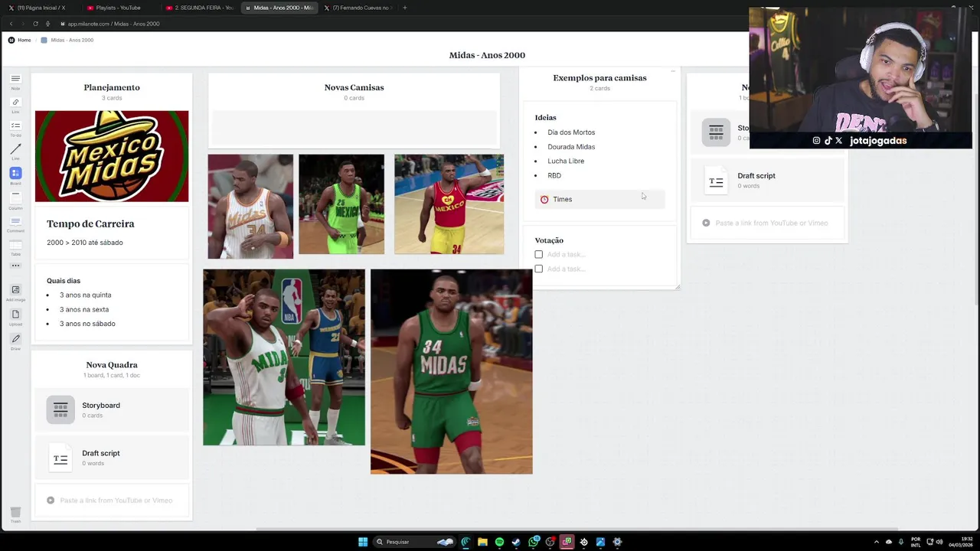Image resolution: width=980 pixels, height=551 pixels.
Task: Click the browser forward arrow
Action: pos(23,24)
